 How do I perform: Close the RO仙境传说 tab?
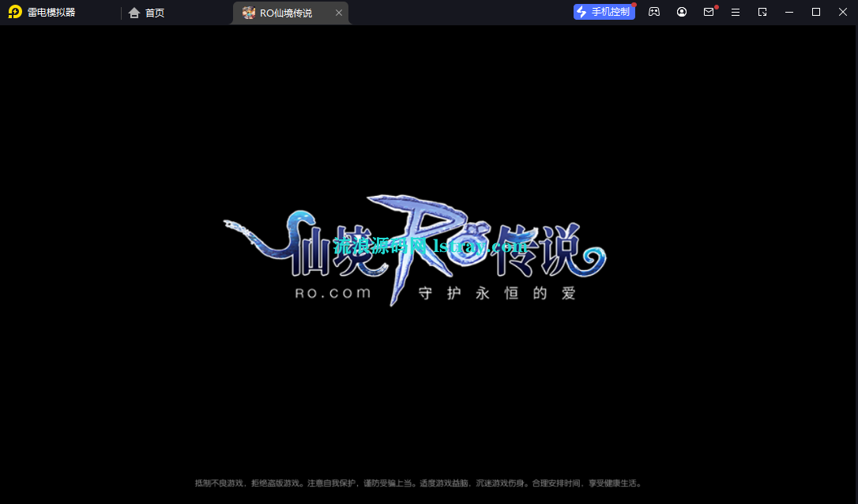[x=339, y=13]
